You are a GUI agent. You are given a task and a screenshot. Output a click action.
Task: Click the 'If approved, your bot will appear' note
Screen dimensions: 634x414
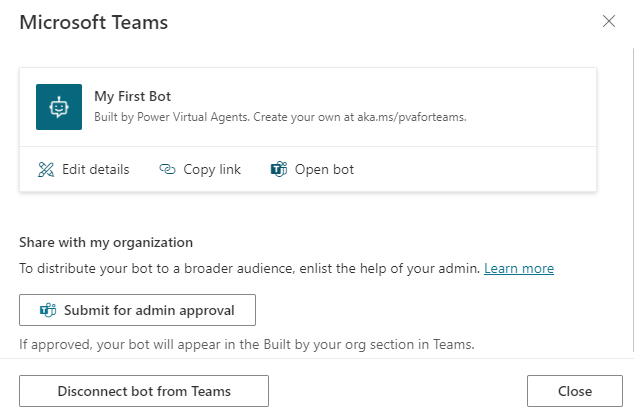tap(247, 344)
